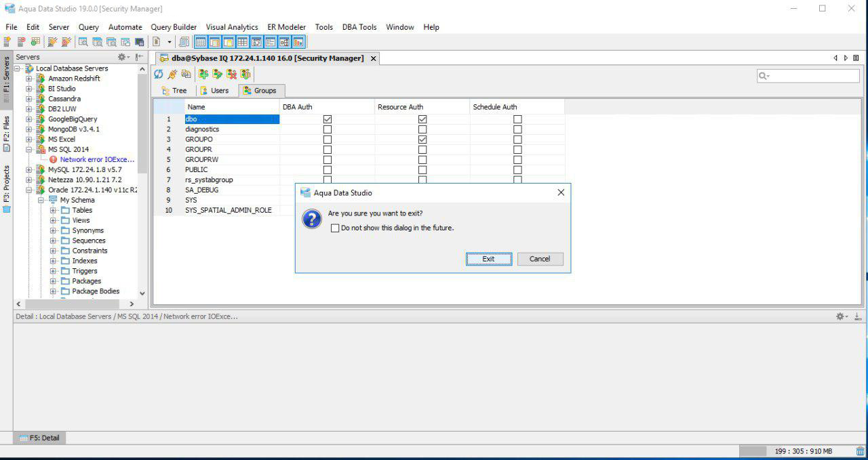Click the bar-chart layout icon in main toolbar
This screenshot has height=460, width=868.
coord(298,42)
